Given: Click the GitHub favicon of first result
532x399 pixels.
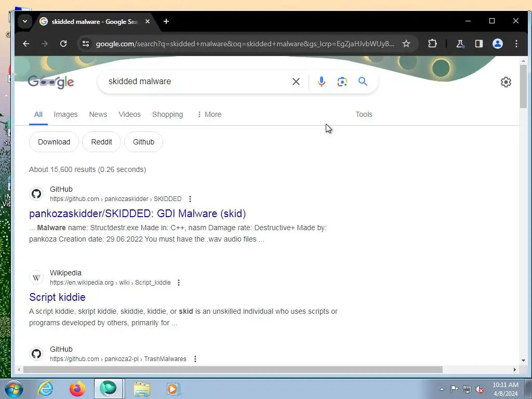Looking at the screenshot, I should tap(36, 194).
